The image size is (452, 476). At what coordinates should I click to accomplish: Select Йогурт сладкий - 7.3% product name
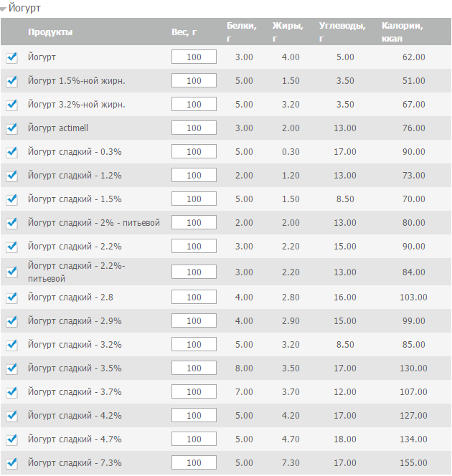(75, 463)
